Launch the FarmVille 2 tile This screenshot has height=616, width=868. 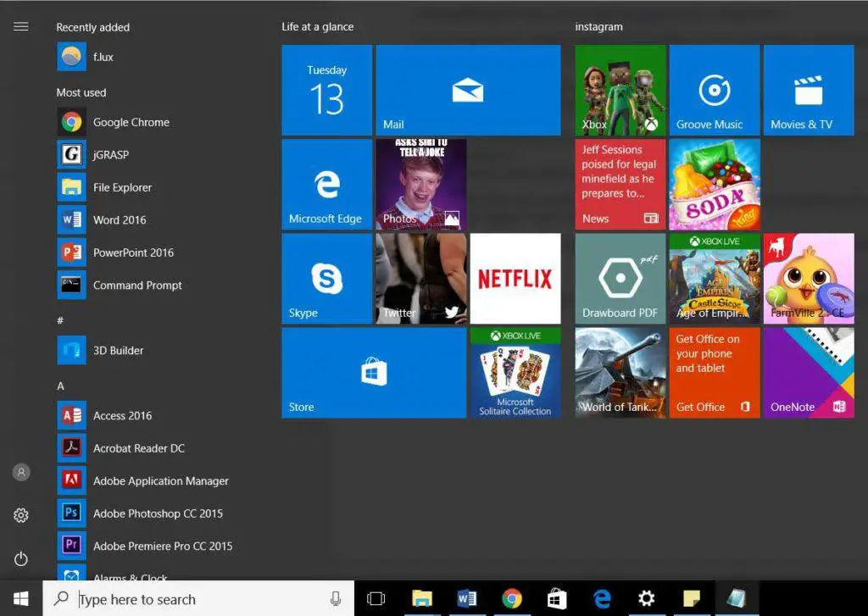809,279
